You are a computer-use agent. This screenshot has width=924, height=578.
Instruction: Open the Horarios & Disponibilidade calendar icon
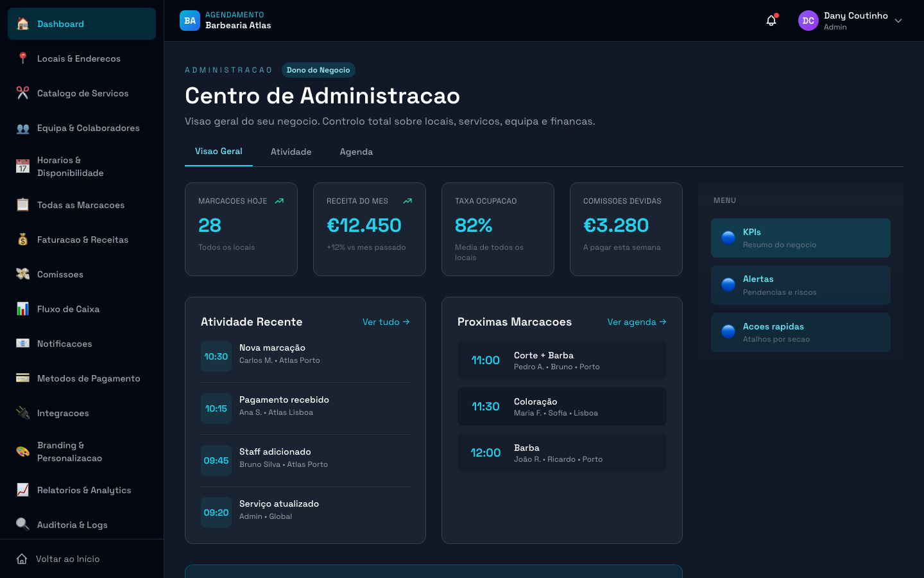(22, 166)
